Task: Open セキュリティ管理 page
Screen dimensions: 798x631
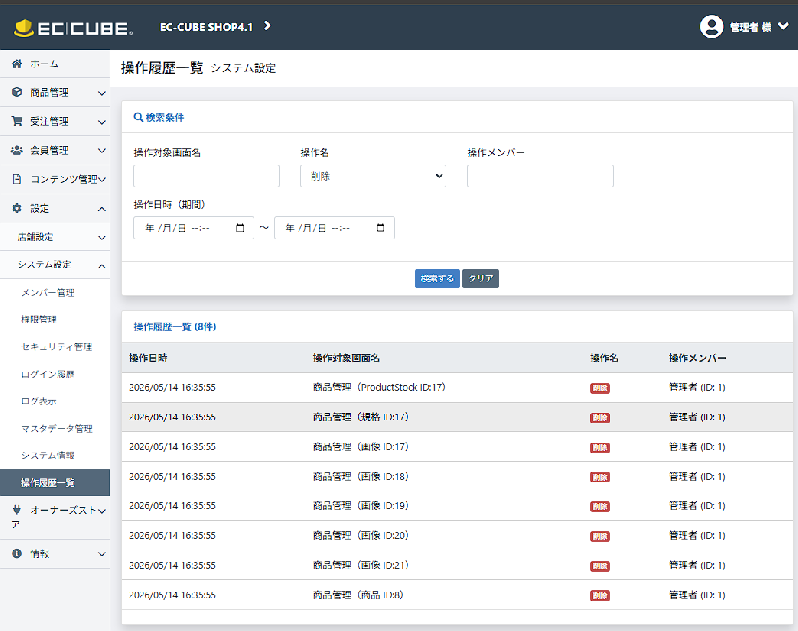Action: pyautogui.click(x=55, y=347)
